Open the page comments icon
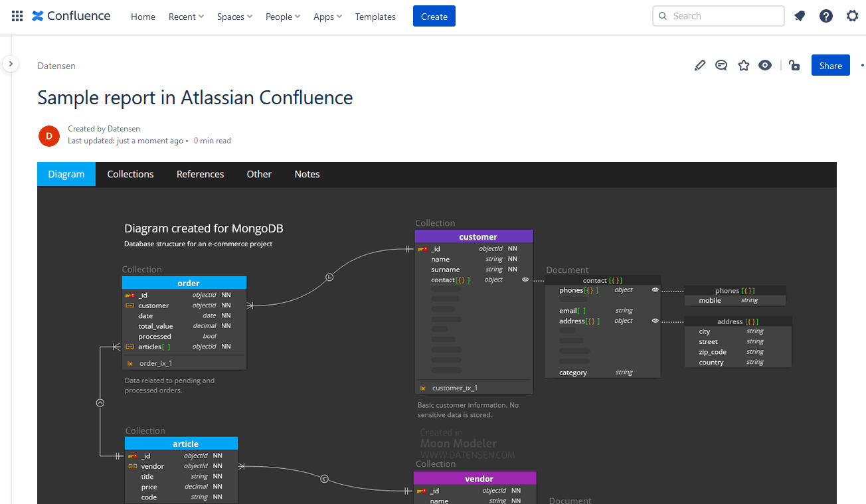 click(721, 65)
